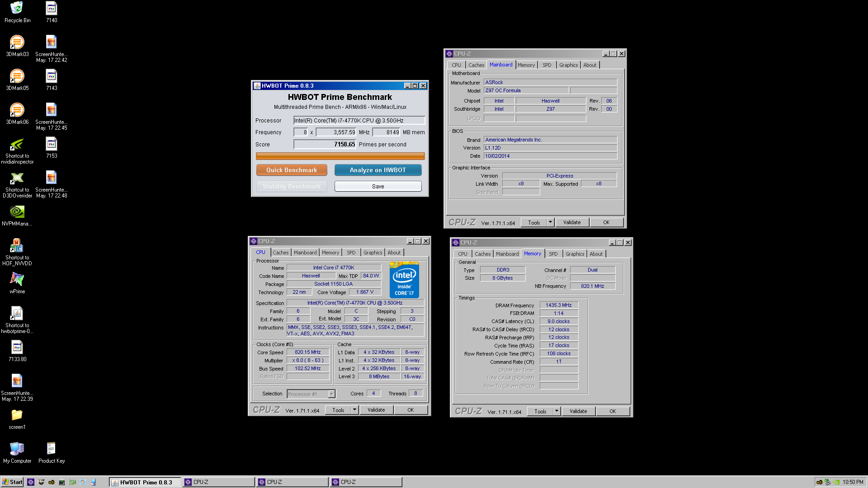Click Analyze on HWBOT button
This screenshot has width=868, height=488.
pos(378,170)
